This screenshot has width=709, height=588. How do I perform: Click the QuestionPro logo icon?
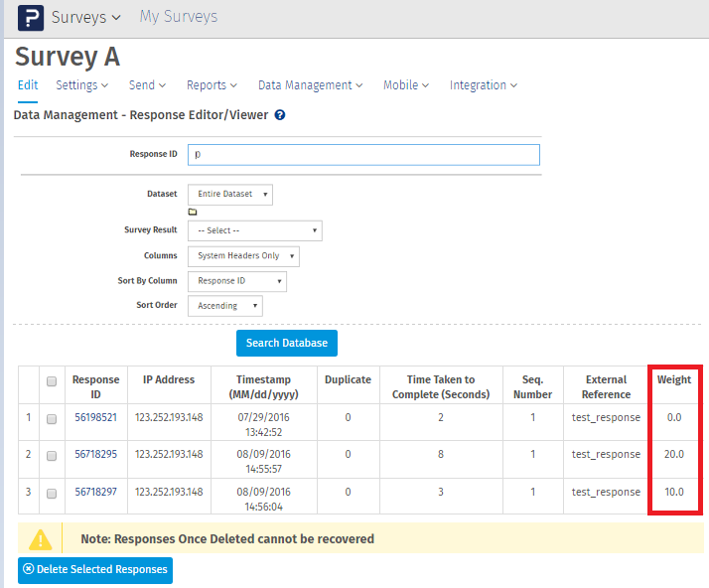coord(31,18)
